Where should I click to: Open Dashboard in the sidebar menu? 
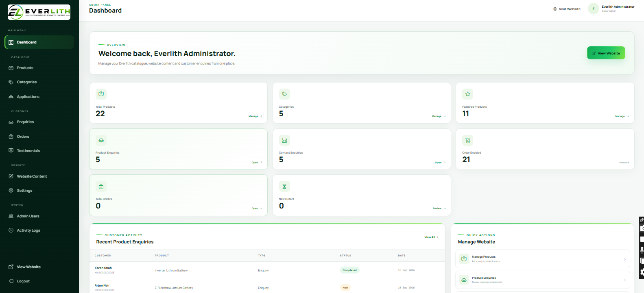pos(39,42)
